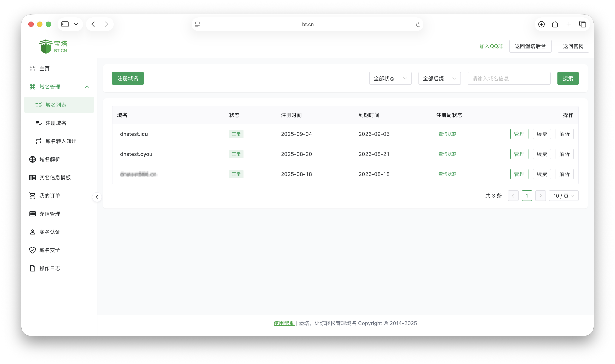Select 域名转入转出 submenu item
Image resolution: width=615 pixels, height=364 pixels.
click(x=61, y=141)
